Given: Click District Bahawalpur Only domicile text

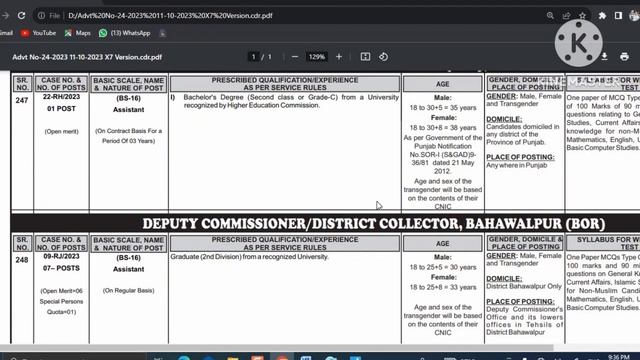Looking at the screenshot, I should [x=524, y=287].
